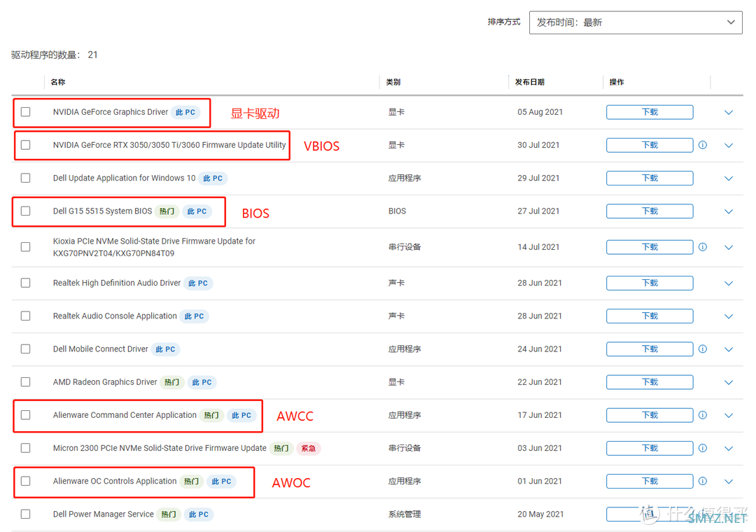This screenshot has height=532, width=756.
Task: Tick the AMD Radeon Graphics Driver checkbox
Action: (26, 382)
